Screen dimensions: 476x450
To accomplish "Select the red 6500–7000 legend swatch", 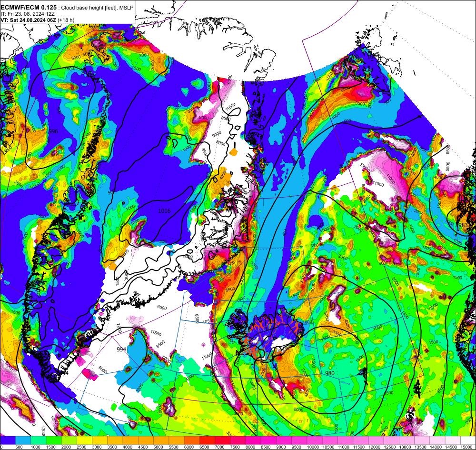I will tap(208, 440).
